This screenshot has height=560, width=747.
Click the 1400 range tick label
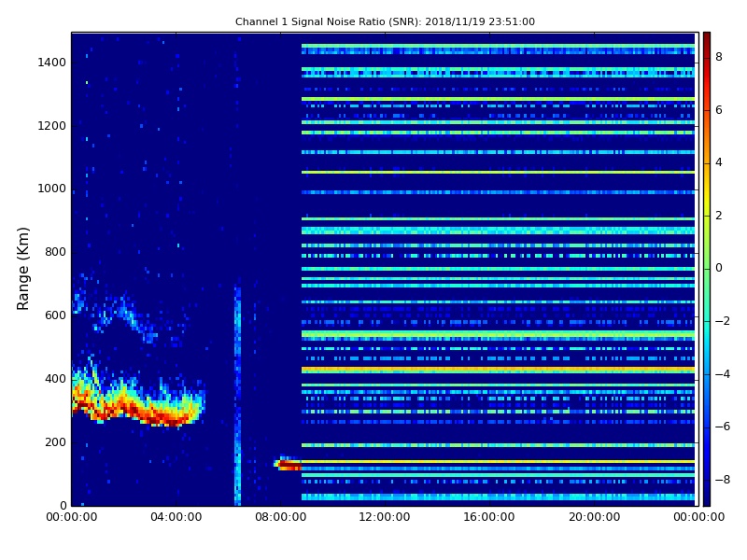coord(52,63)
